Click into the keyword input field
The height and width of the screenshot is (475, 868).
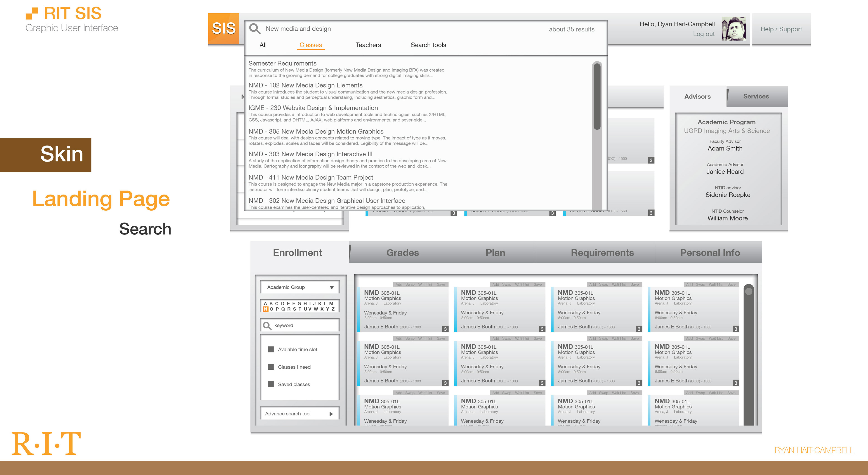303,325
